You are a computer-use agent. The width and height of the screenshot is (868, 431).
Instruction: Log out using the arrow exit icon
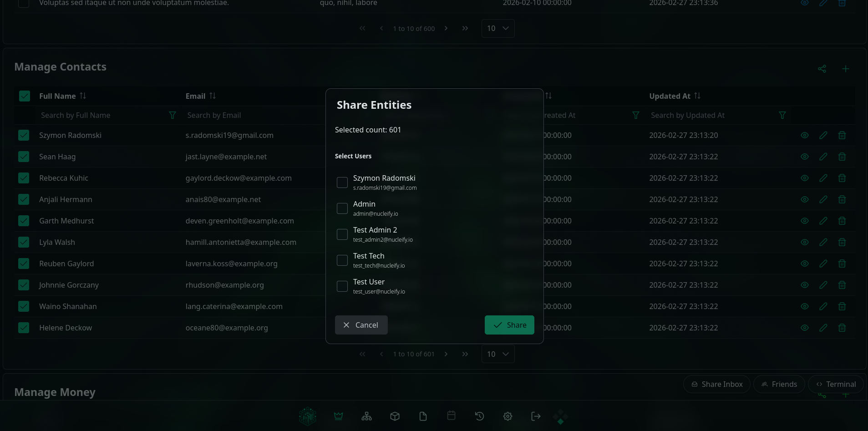(x=536, y=416)
